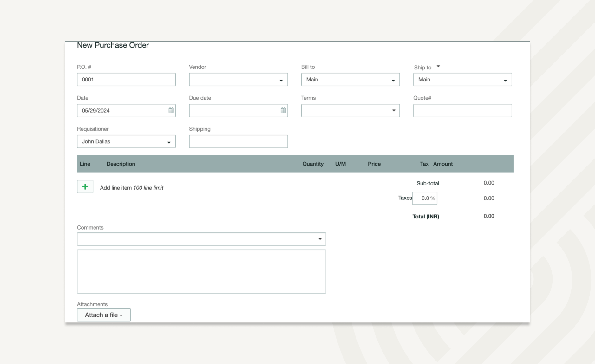
Task: Click the Shipping input field
Action: pyautogui.click(x=238, y=141)
